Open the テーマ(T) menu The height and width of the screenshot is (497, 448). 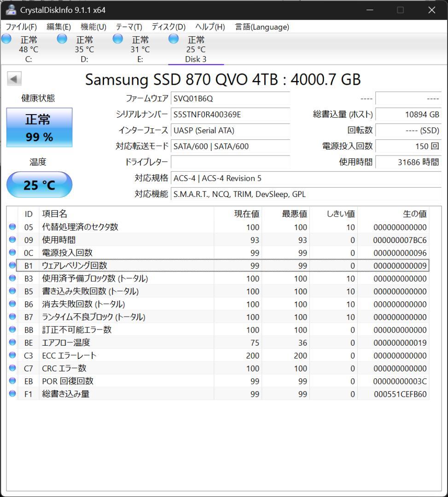click(x=129, y=27)
